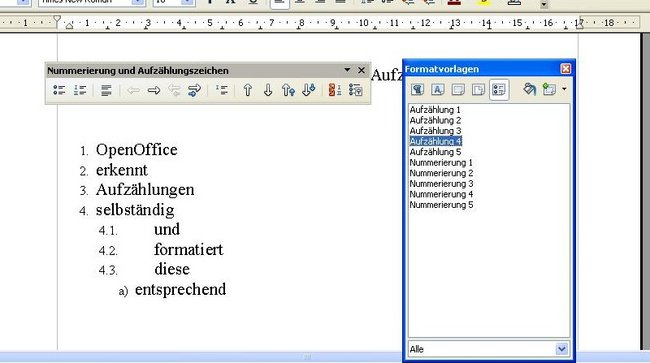Click into the word OpenOffice
This screenshot has width=650, height=363.
(136, 150)
